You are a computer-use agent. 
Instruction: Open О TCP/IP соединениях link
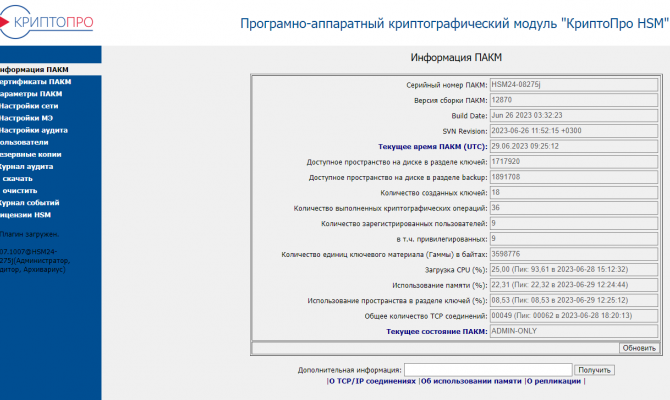[372, 381]
